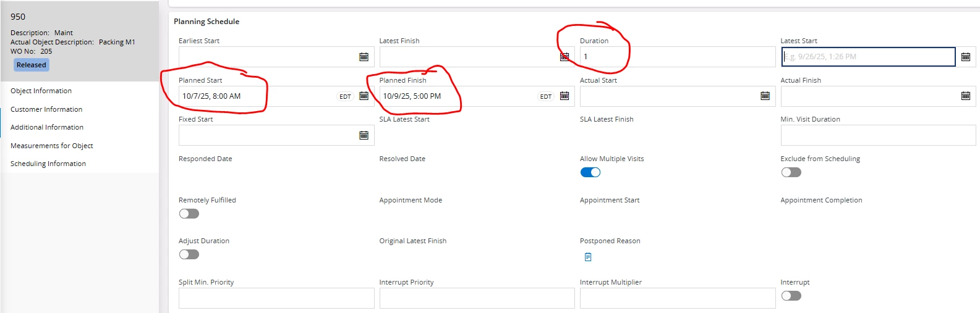The width and height of the screenshot is (980, 313).
Task: Open the Latest Start calendar picker
Action: tap(965, 57)
